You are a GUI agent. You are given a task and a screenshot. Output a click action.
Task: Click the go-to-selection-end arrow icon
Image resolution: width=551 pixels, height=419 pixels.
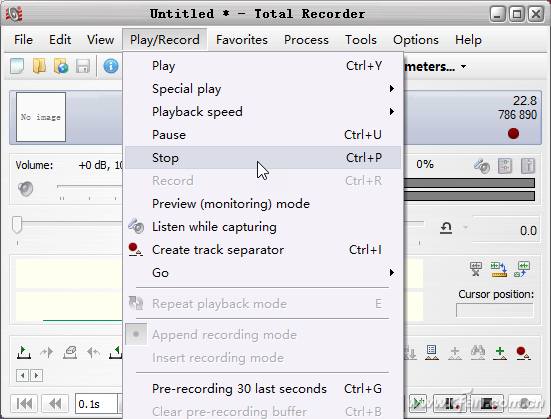pyautogui.click(x=93, y=352)
